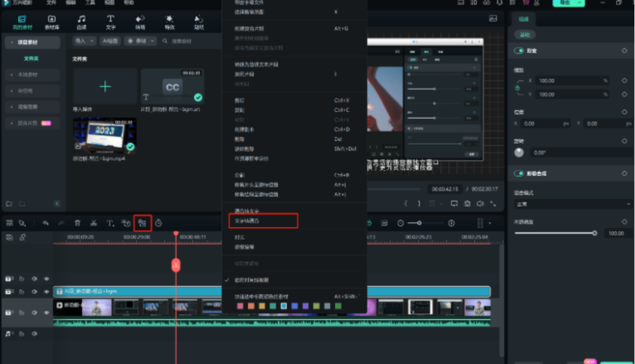Click the highlighted text-to-speech toolbar icon
The image size is (635, 364).
point(142,223)
